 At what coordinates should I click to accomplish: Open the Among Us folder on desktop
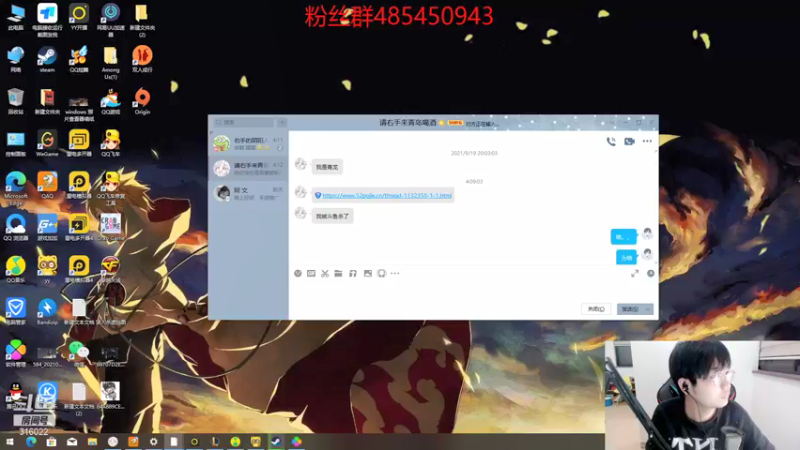(x=110, y=63)
